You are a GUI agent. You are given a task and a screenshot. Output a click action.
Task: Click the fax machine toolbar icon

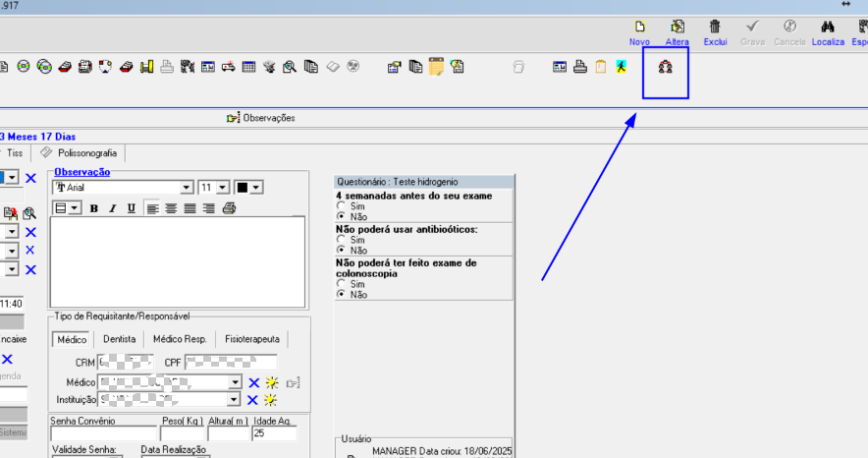84,67
